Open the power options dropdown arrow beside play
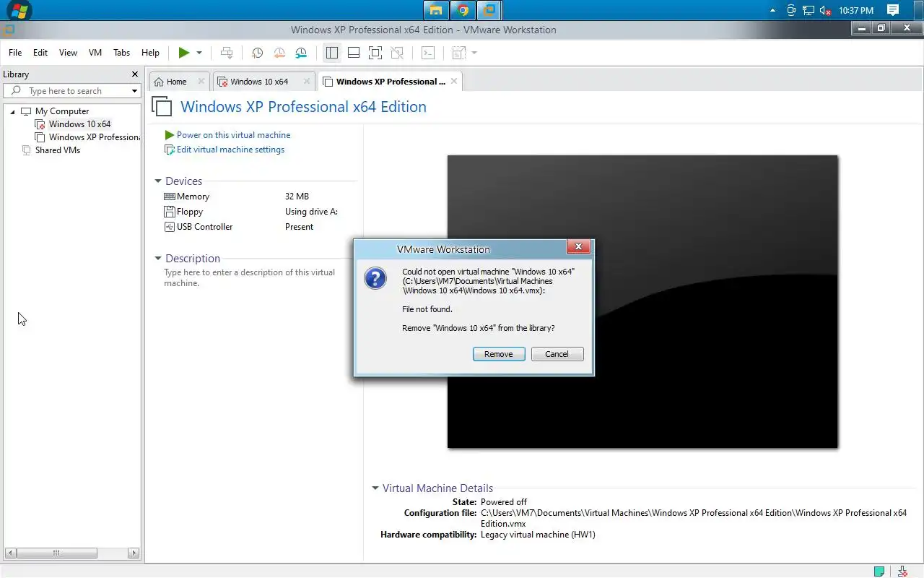Viewport: 924px width, 578px height. pos(199,53)
